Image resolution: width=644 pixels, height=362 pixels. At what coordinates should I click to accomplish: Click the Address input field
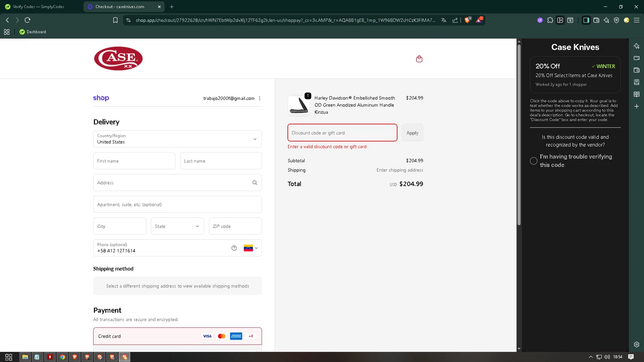tap(177, 183)
